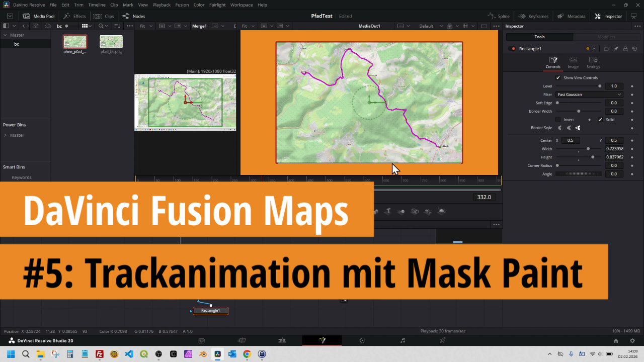Open the Default viewer LUT dropdown
The height and width of the screenshot is (362, 644).
click(430, 26)
